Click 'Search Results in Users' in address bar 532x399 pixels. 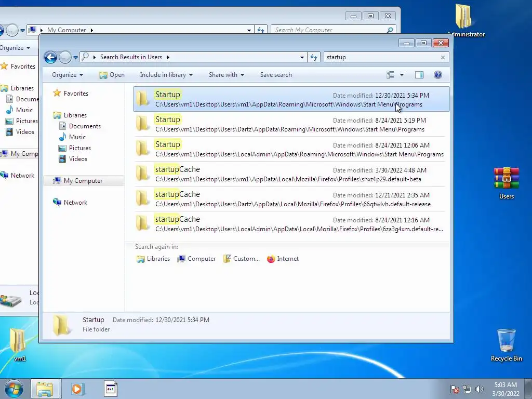pos(131,57)
